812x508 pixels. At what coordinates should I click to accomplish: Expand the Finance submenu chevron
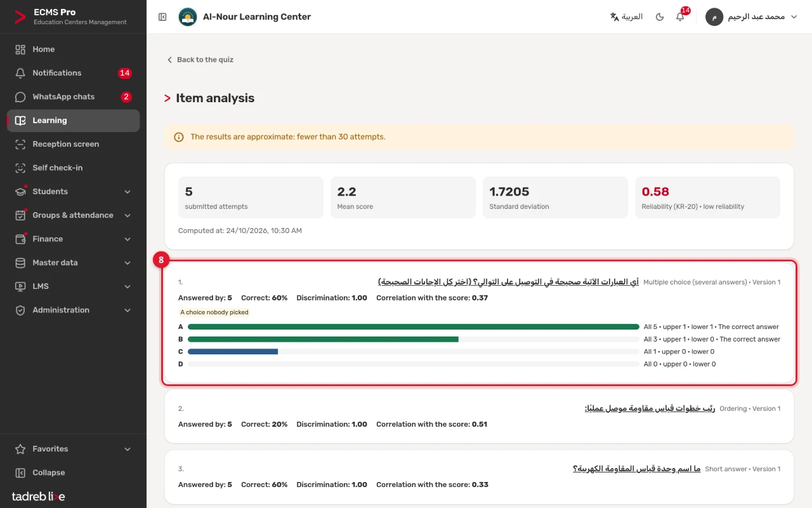[128, 239]
